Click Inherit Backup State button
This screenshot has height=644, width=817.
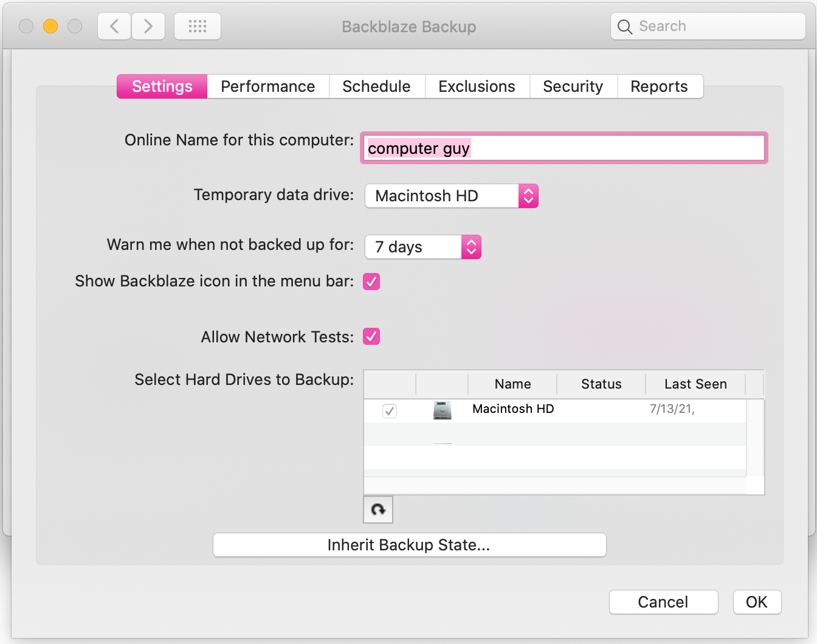click(x=409, y=545)
